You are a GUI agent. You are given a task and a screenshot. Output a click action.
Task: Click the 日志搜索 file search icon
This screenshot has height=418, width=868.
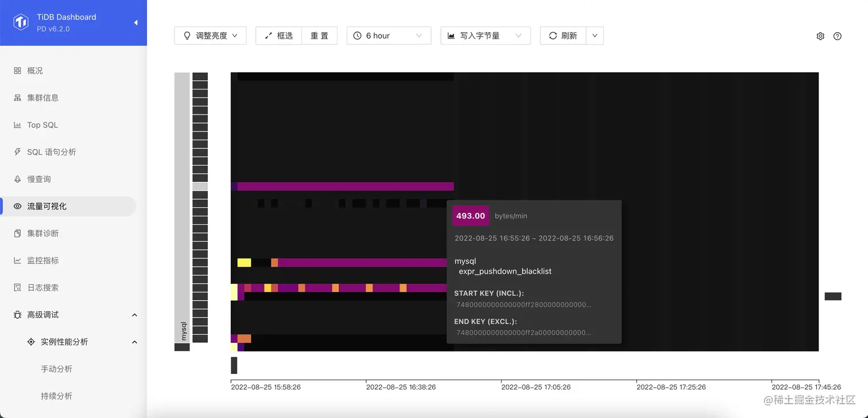click(x=17, y=288)
